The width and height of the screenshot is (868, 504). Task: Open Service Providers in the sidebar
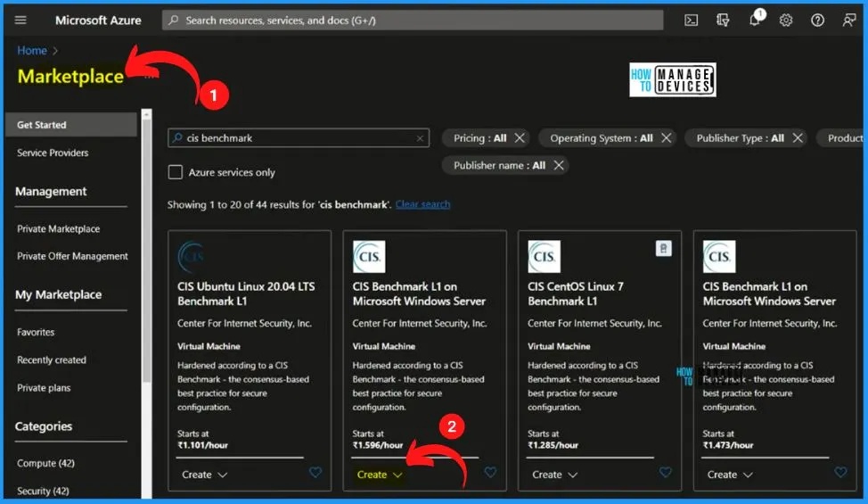[x=53, y=153]
